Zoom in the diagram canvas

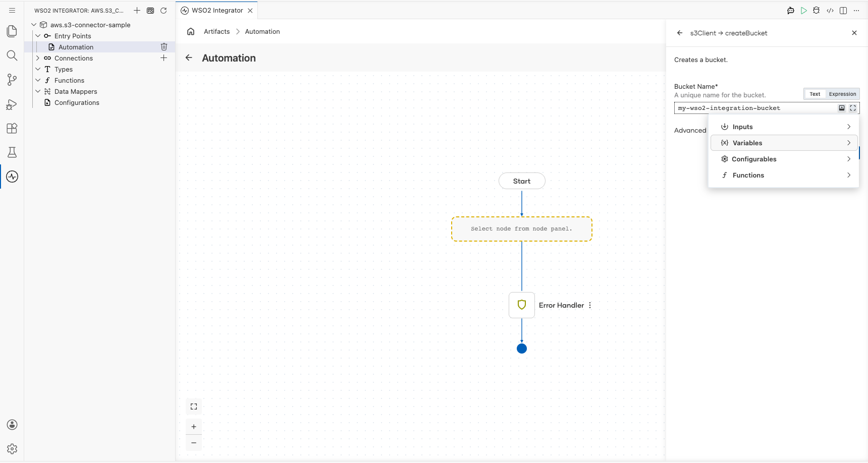tap(194, 427)
